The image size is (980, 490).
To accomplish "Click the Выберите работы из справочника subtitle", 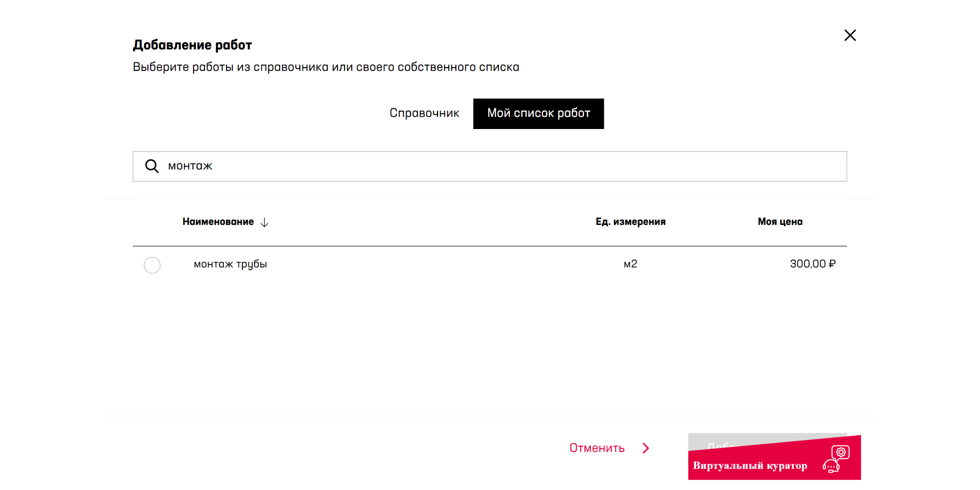I will pyautogui.click(x=326, y=67).
